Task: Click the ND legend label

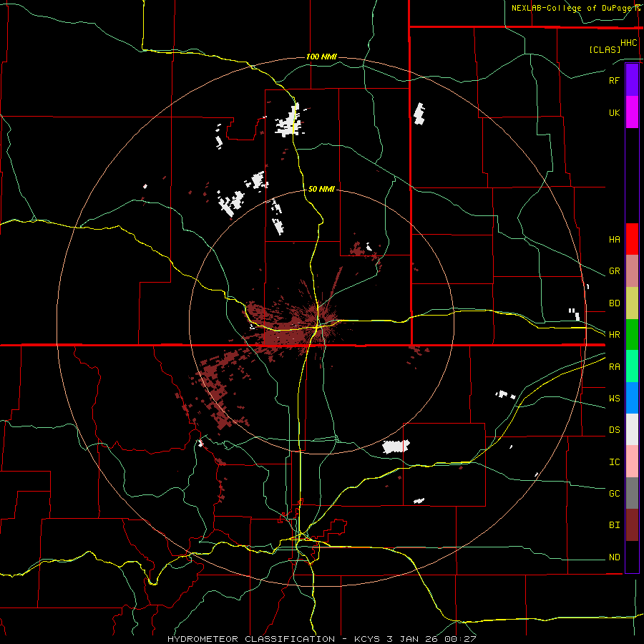Action: [615, 557]
